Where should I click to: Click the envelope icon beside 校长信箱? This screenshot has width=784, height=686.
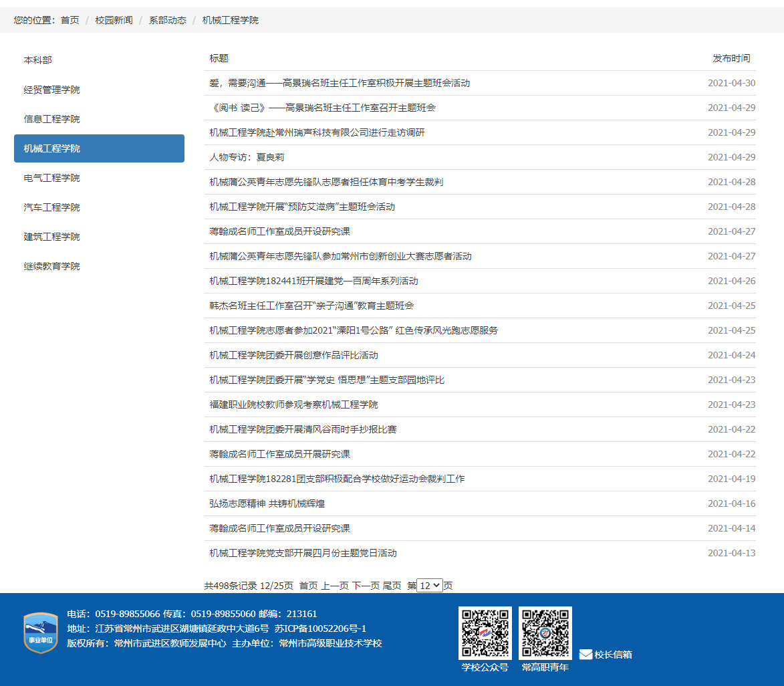[x=585, y=655]
